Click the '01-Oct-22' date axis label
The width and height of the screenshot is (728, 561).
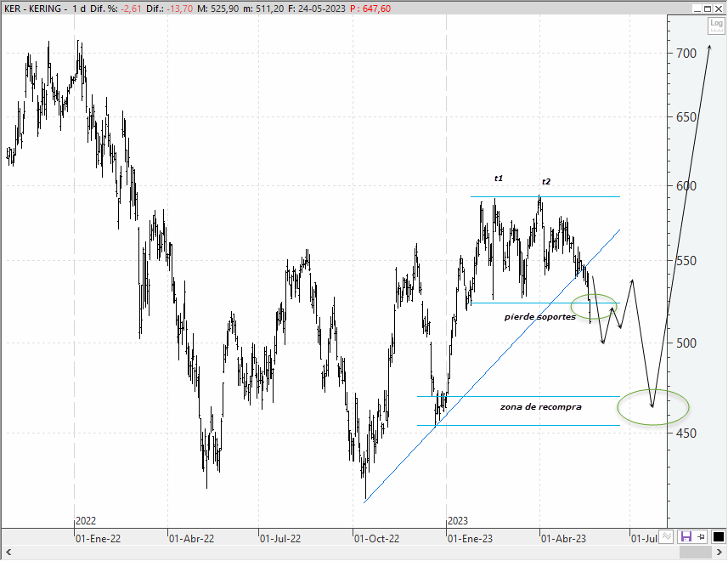(376, 539)
